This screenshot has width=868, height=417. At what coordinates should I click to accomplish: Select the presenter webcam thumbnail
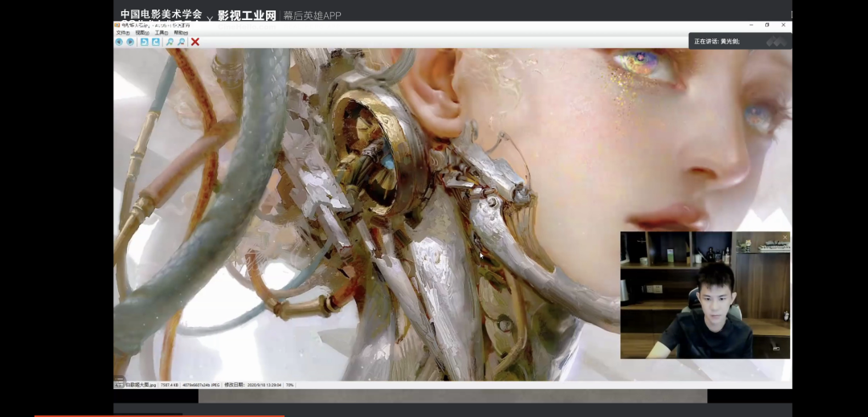(705, 295)
